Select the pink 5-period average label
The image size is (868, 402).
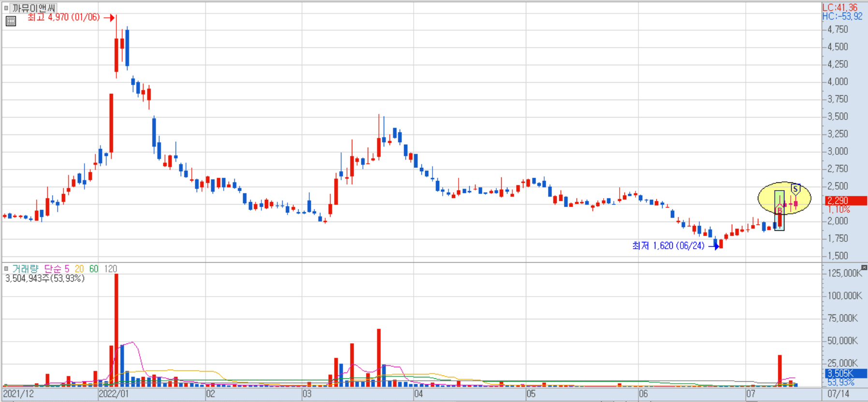point(67,268)
